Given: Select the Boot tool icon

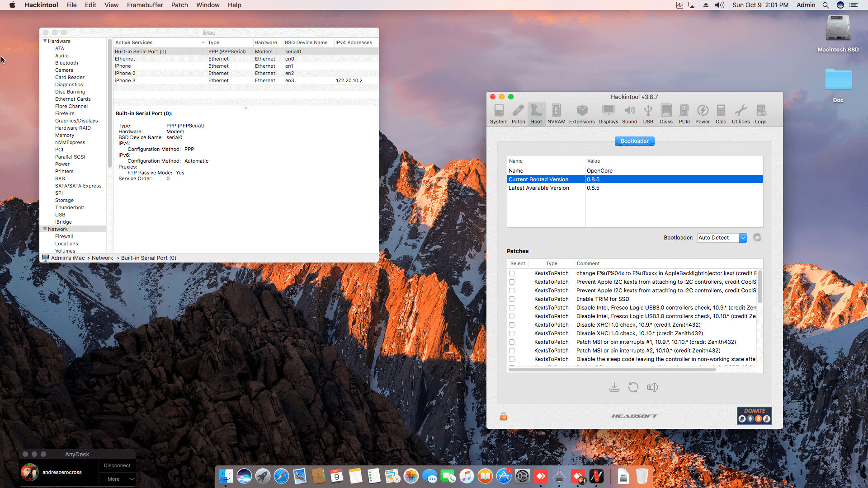Looking at the screenshot, I should [537, 114].
